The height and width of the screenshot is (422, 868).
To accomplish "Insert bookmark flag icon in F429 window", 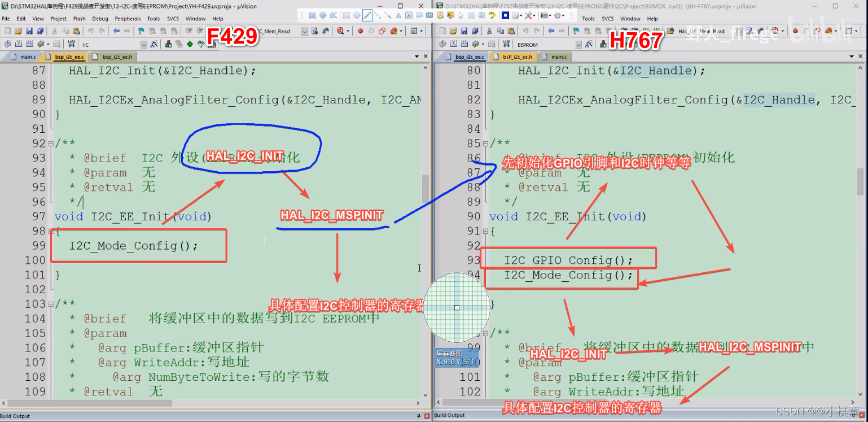I will point(141,31).
